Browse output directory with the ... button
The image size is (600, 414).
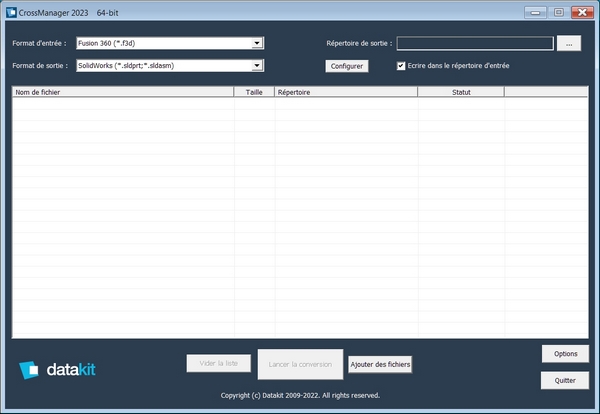click(569, 43)
